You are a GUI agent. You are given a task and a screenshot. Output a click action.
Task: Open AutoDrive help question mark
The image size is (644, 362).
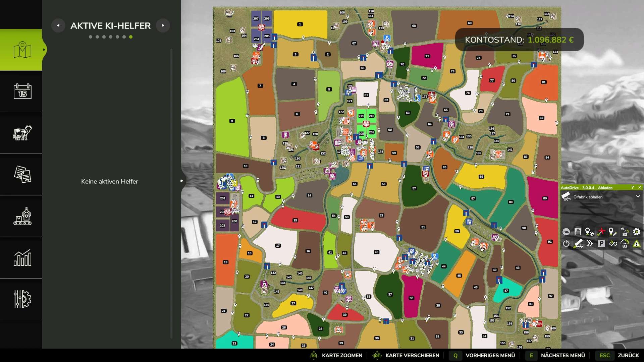(x=632, y=187)
